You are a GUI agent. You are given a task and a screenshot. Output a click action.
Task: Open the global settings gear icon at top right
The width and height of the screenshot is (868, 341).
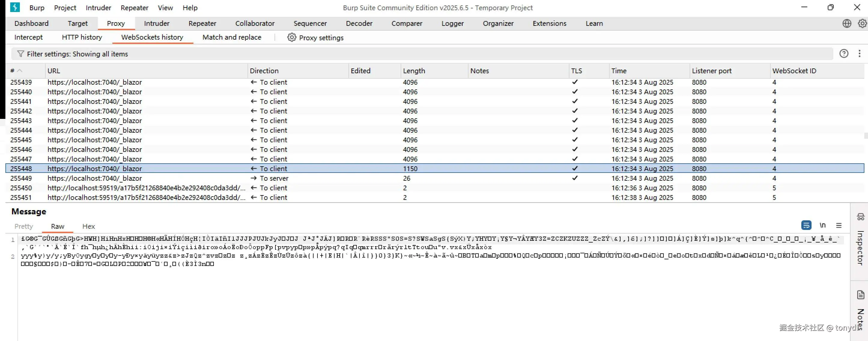click(862, 23)
